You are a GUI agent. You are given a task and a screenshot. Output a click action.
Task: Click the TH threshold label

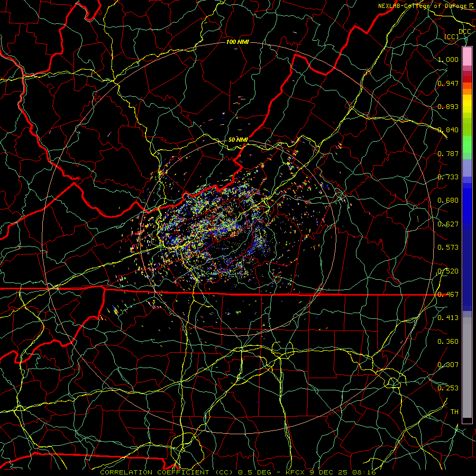point(454,412)
